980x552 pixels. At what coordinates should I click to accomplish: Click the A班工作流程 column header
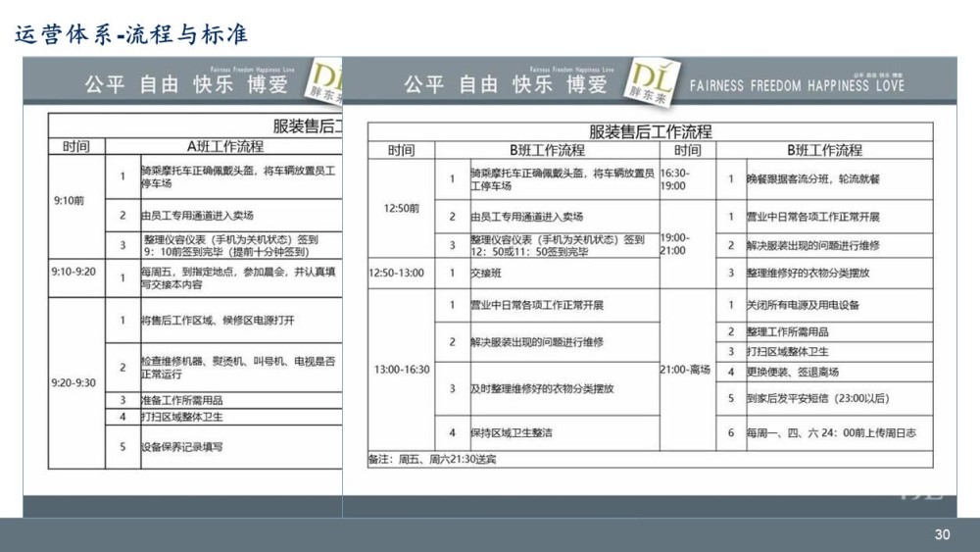(x=225, y=147)
